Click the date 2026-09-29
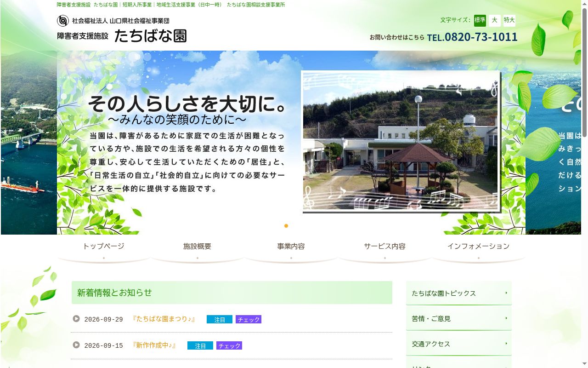This screenshot has width=588, height=368. [104, 319]
